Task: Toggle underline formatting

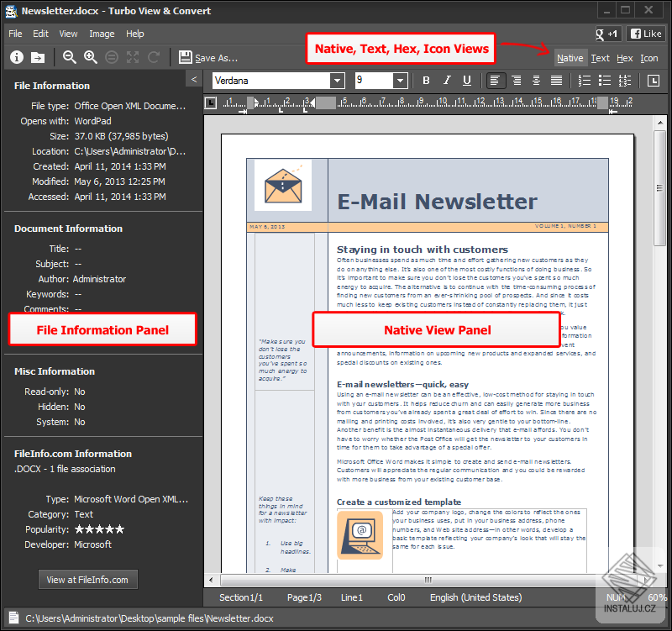Action: [467, 80]
